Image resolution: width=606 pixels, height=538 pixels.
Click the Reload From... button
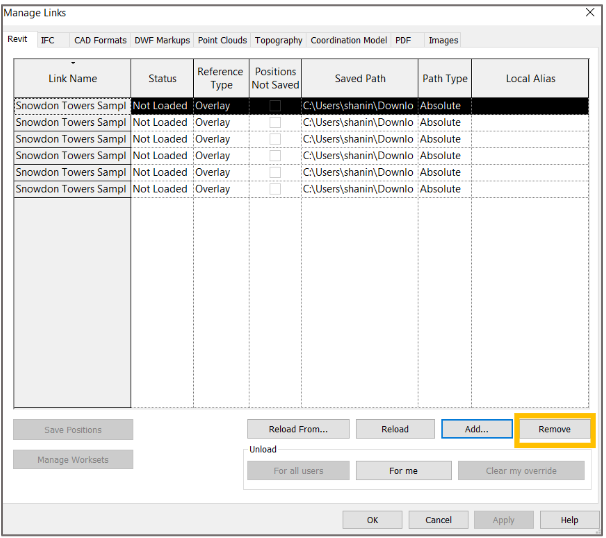tap(298, 429)
